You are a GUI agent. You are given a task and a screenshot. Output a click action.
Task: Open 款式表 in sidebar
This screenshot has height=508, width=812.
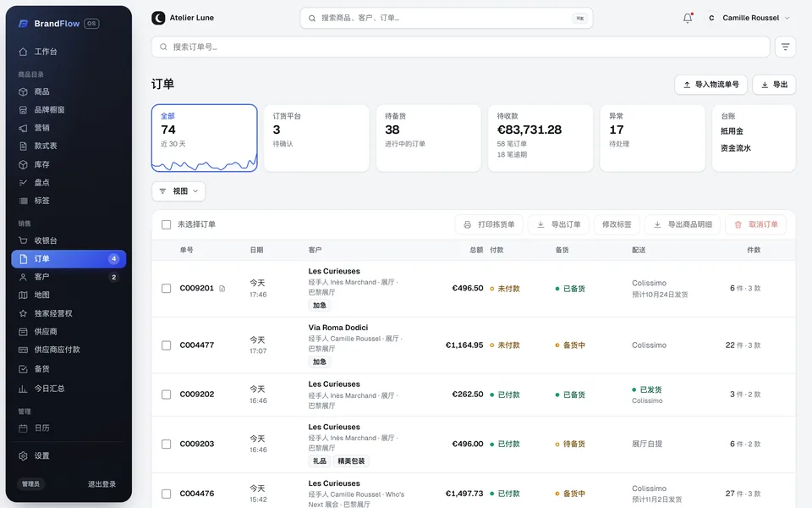[69, 146]
